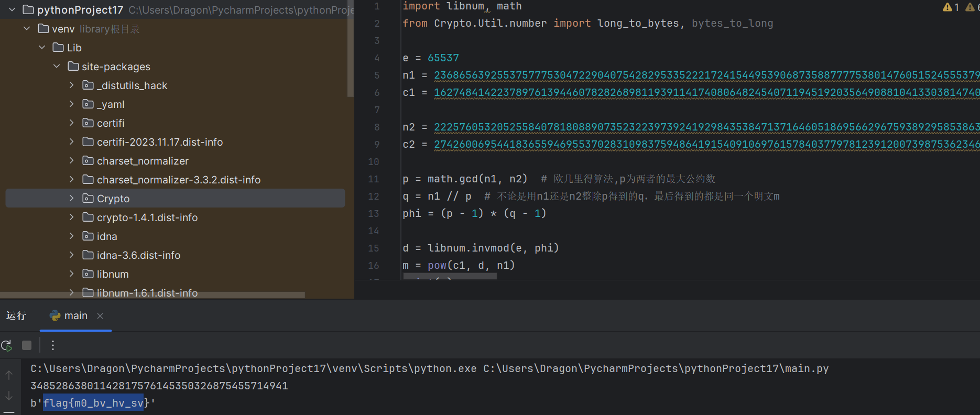Screen dimensions: 980x415
Task: Jump down the stack trace in console
Action: pos(9,396)
